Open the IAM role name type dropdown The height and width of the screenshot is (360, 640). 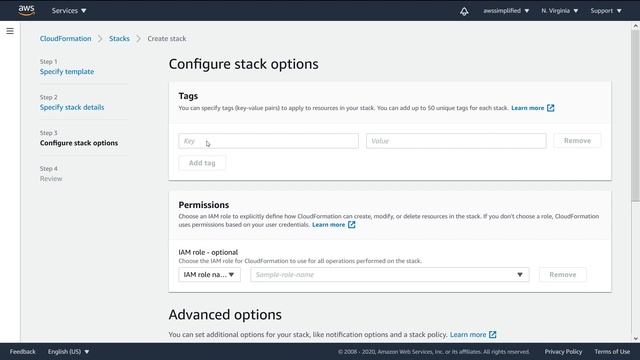209,275
